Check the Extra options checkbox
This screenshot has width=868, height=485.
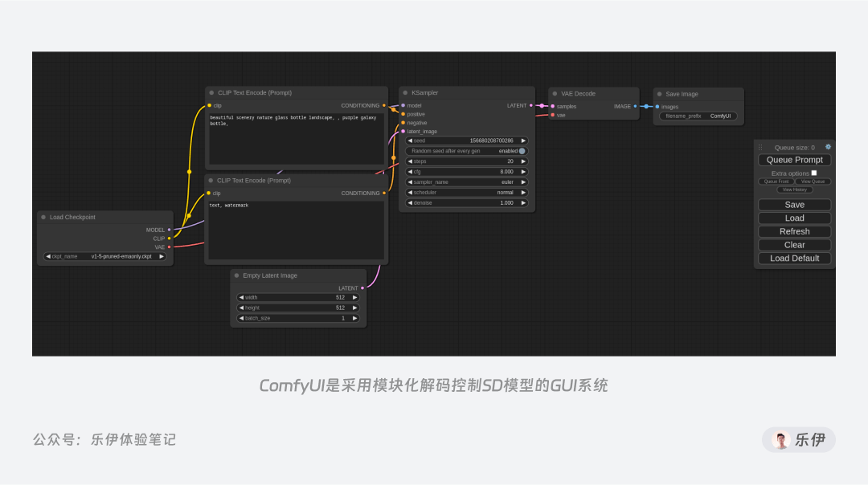tap(813, 173)
